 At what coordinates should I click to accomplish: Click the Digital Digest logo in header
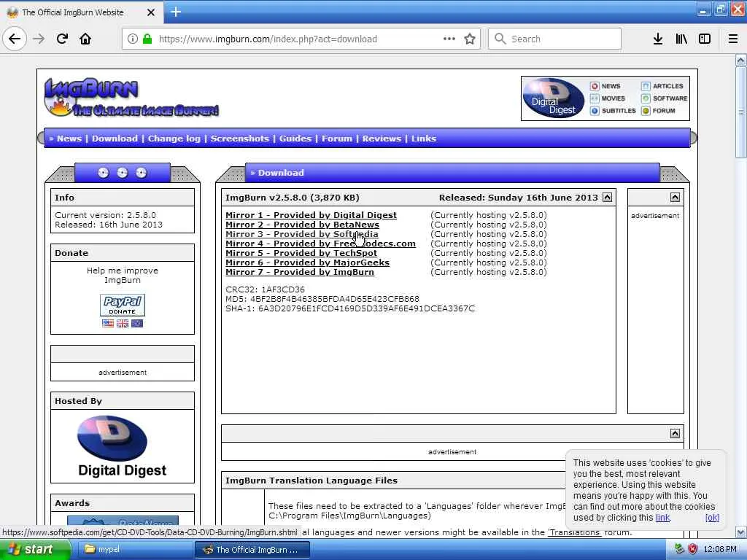(x=554, y=98)
